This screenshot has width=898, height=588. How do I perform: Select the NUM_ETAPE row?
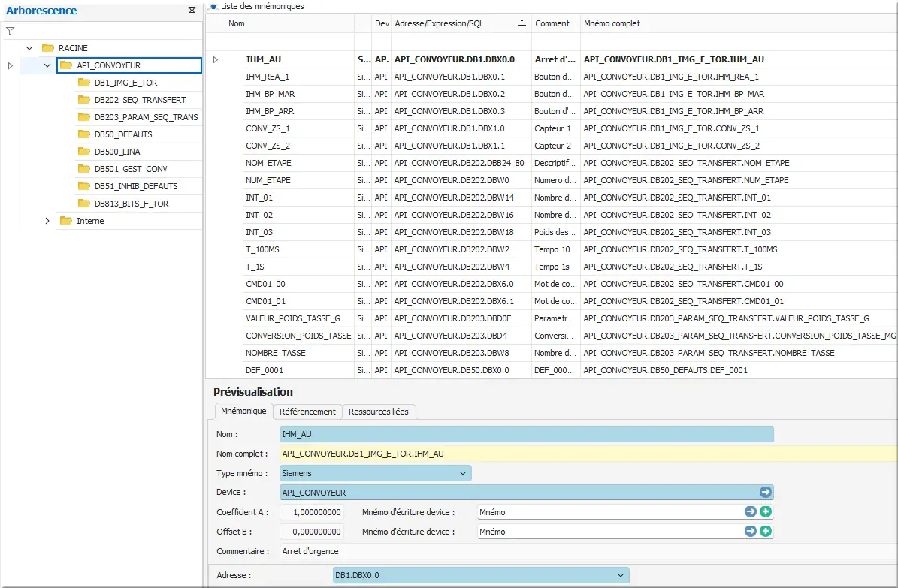tap(551, 179)
